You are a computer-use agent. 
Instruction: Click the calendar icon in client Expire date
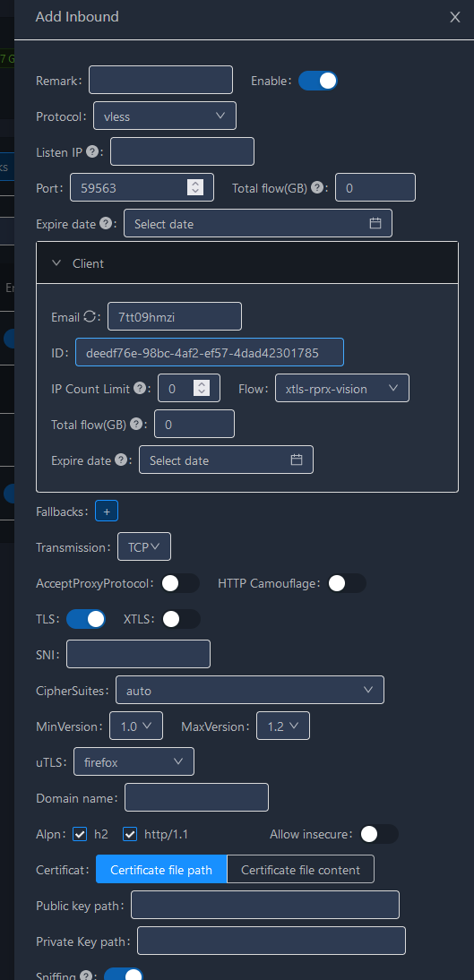(x=297, y=460)
